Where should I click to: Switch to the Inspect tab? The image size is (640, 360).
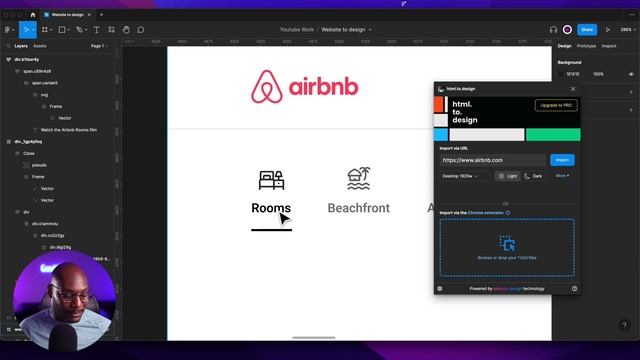[609, 46]
